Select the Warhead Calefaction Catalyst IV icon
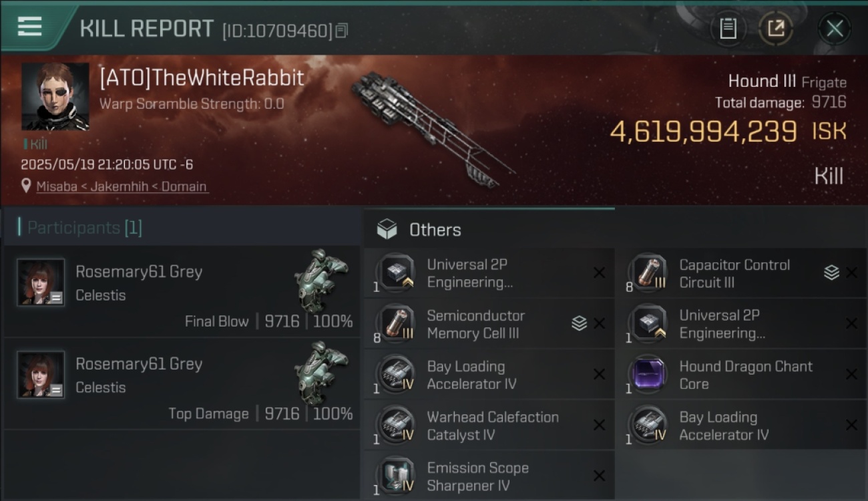 (x=396, y=425)
